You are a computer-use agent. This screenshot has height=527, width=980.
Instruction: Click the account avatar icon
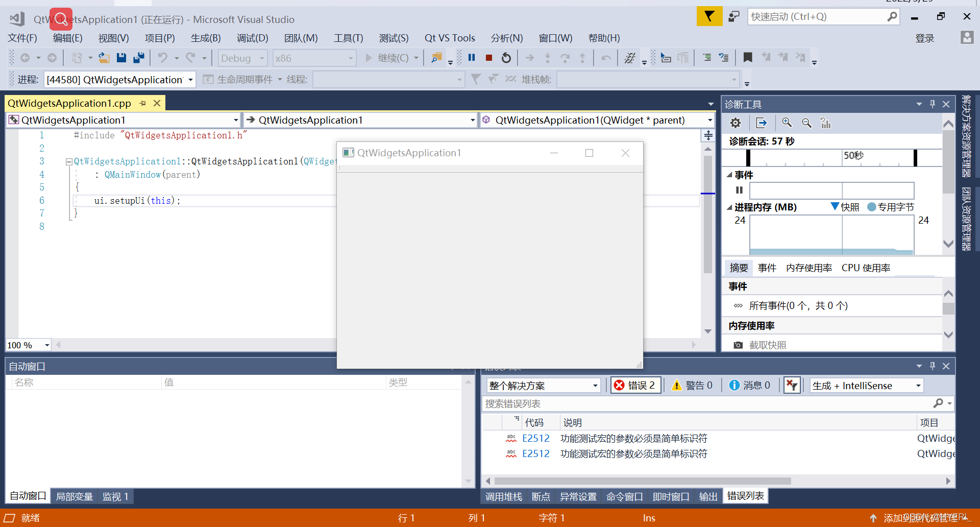pos(967,37)
